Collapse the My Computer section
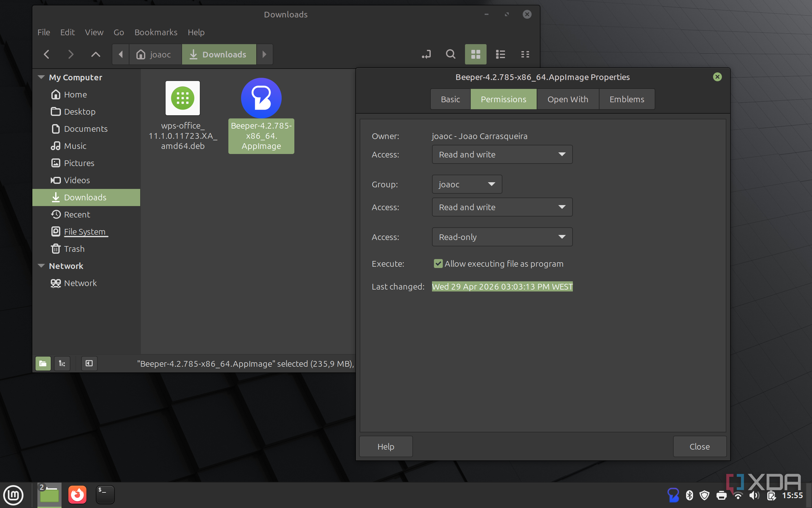Viewport: 812px width, 508px height. pos(41,77)
